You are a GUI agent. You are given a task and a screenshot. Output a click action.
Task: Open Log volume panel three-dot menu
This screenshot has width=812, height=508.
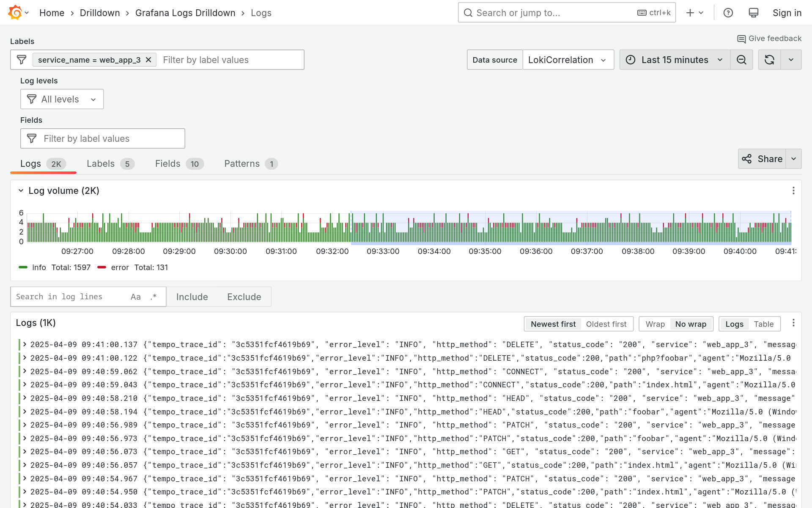tap(793, 190)
